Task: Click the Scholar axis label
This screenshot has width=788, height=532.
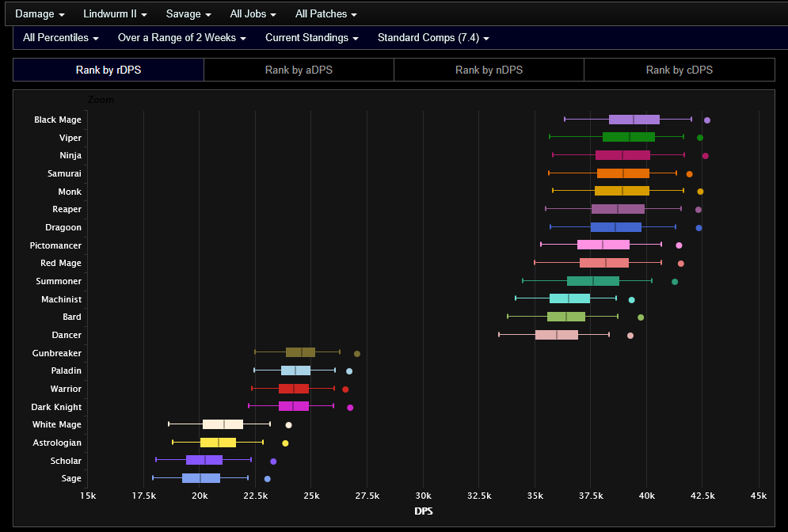Action: (66, 461)
